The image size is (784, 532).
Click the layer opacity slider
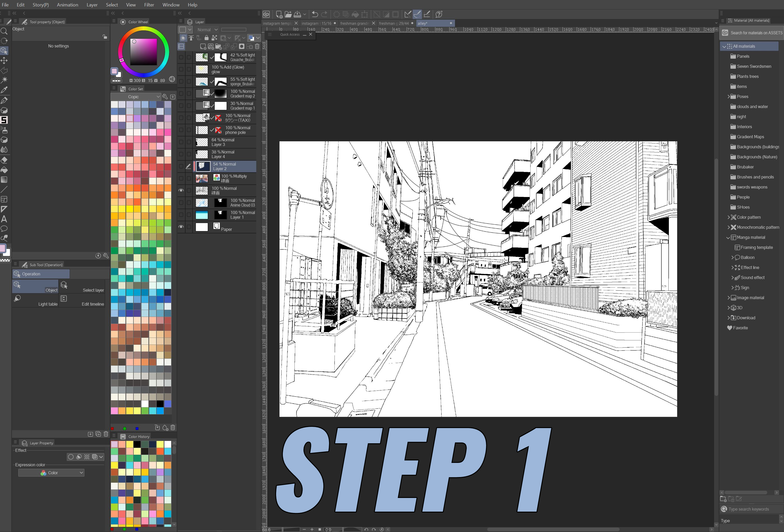pos(234,30)
